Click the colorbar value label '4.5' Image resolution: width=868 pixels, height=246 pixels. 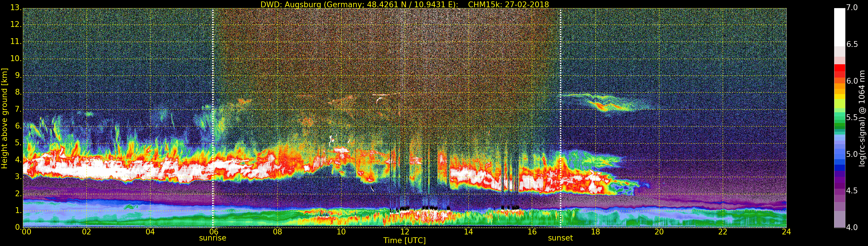point(852,191)
